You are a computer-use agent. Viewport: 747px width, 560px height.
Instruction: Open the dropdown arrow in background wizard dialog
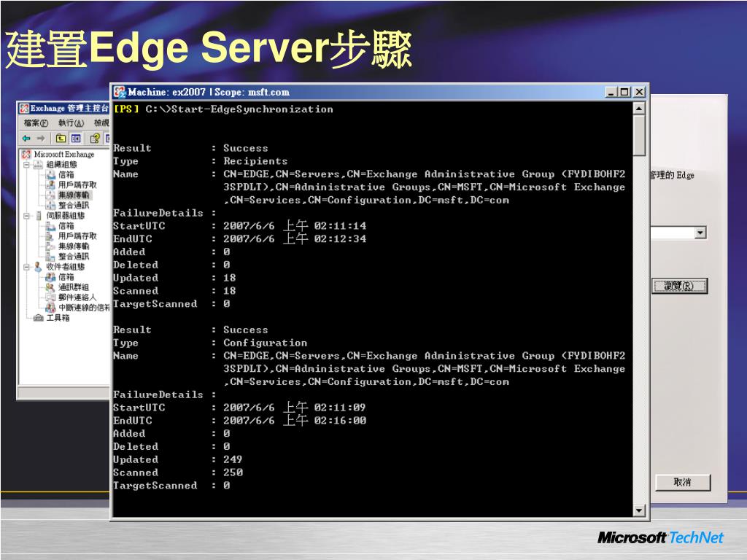[x=700, y=233]
